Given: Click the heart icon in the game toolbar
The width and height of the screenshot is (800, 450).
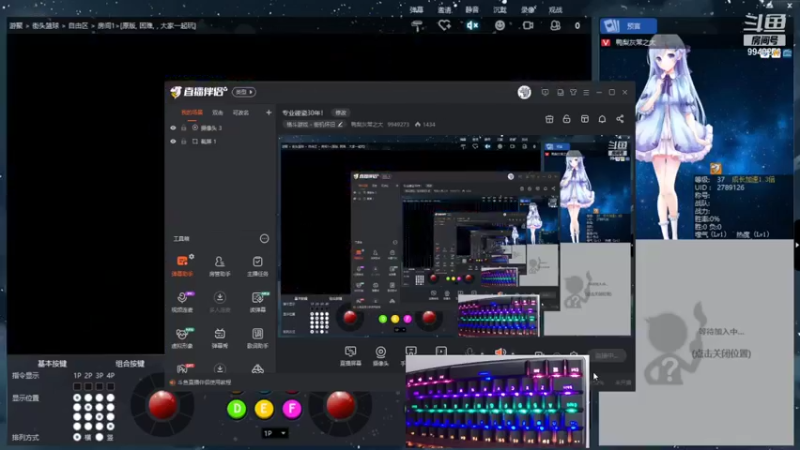Looking at the screenshot, I should pos(444,25).
